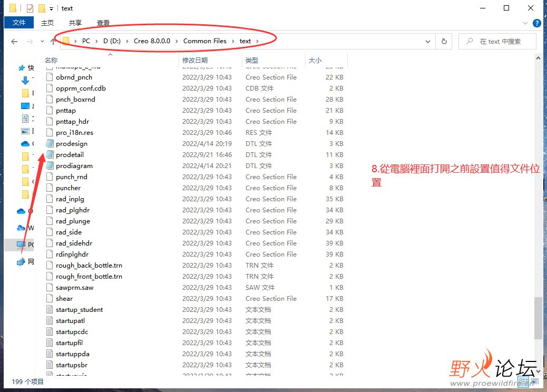
Task: Expand the ribbon chevron
Action: click(525, 23)
